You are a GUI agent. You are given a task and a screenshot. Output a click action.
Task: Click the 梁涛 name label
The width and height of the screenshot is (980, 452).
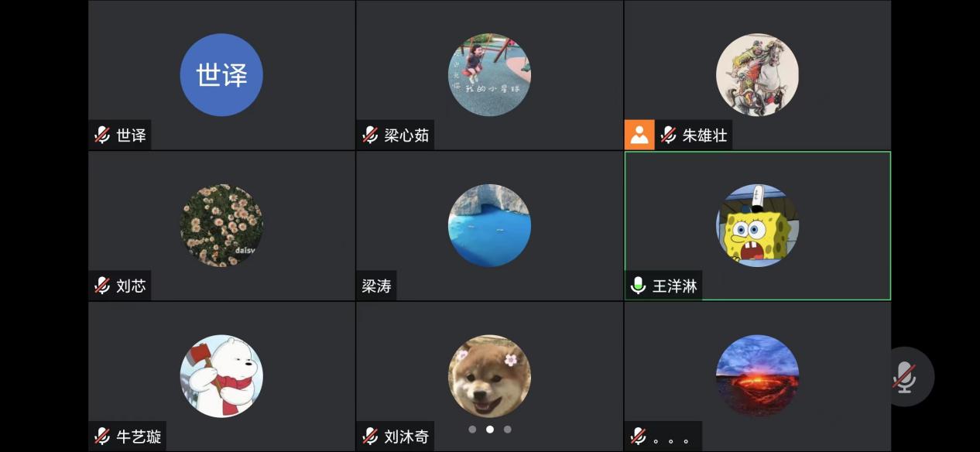(x=377, y=286)
